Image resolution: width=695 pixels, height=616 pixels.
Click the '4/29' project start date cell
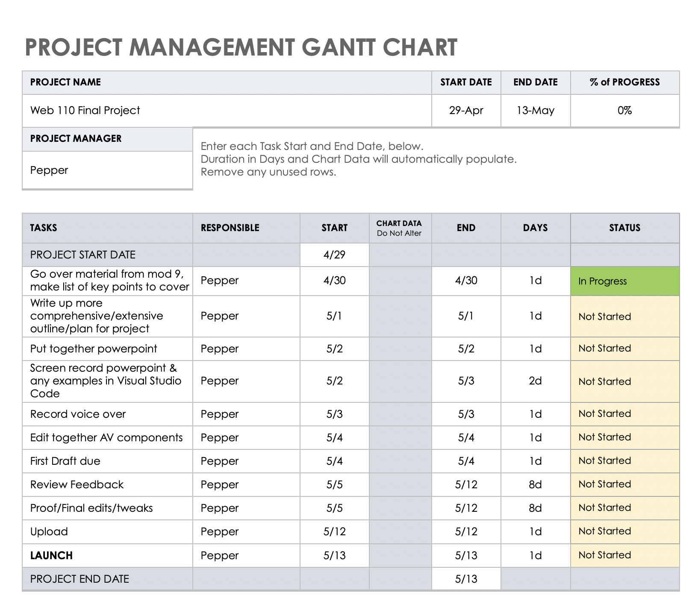(x=335, y=255)
